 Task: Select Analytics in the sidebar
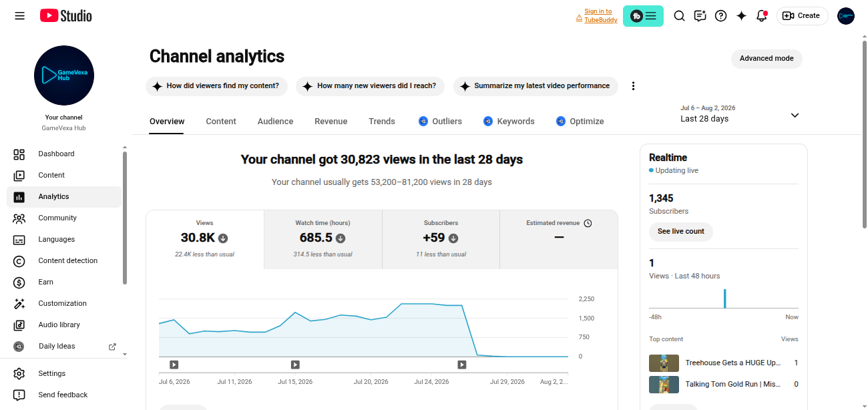point(64,196)
